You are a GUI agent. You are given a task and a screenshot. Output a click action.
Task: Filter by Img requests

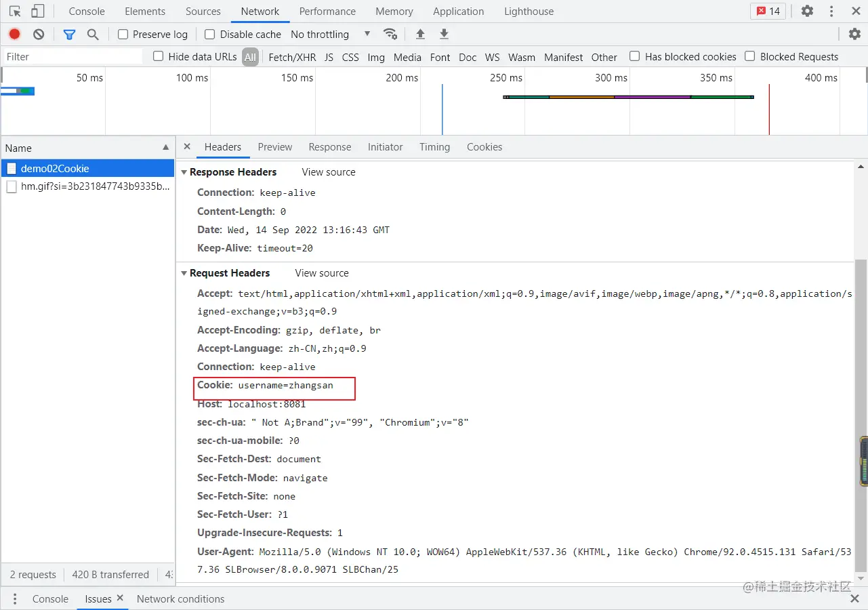click(x=376, y=57)
